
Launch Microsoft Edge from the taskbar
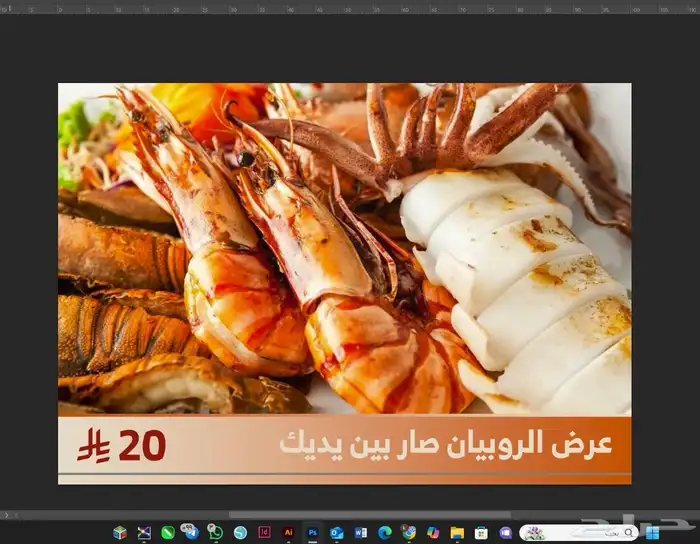tap(385, 532)
